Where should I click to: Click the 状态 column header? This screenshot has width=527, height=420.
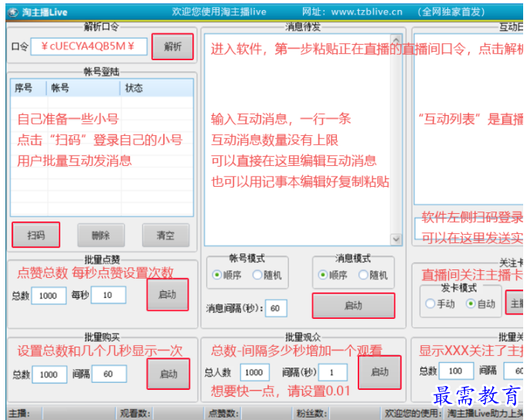157,88
